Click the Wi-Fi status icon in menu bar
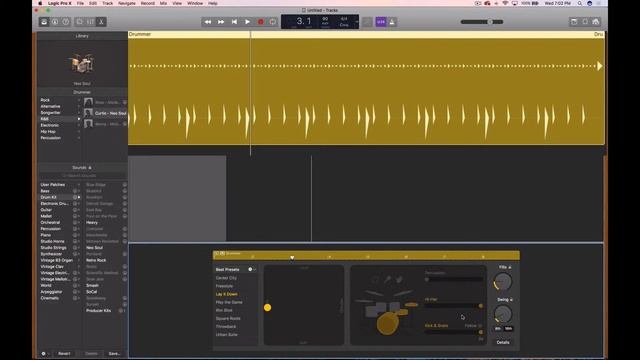This screenshot has height=360, width=640. point(505,3)
